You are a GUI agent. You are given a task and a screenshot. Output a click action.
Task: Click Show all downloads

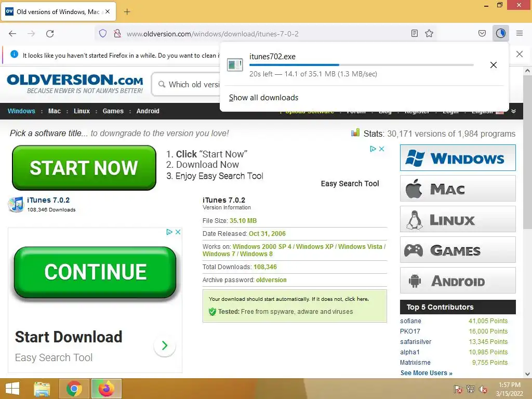tap(263, 98)
